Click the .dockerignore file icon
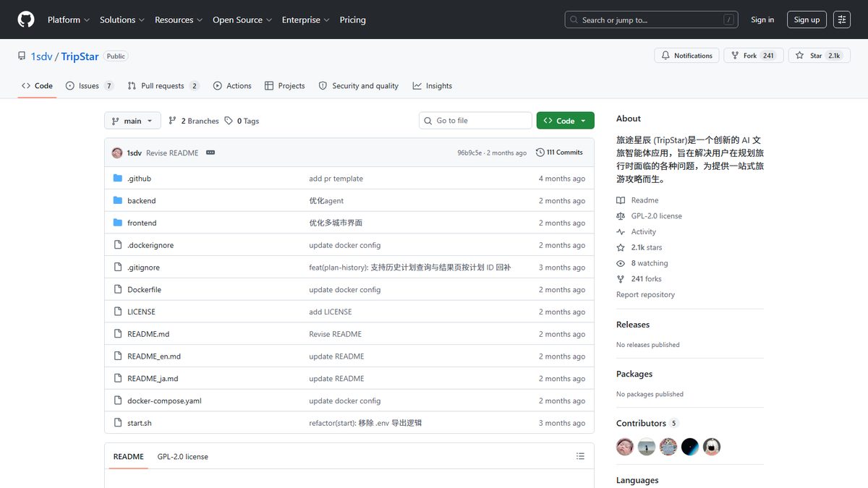This screenshot has width=868, height=488. [x=118, y=245]
